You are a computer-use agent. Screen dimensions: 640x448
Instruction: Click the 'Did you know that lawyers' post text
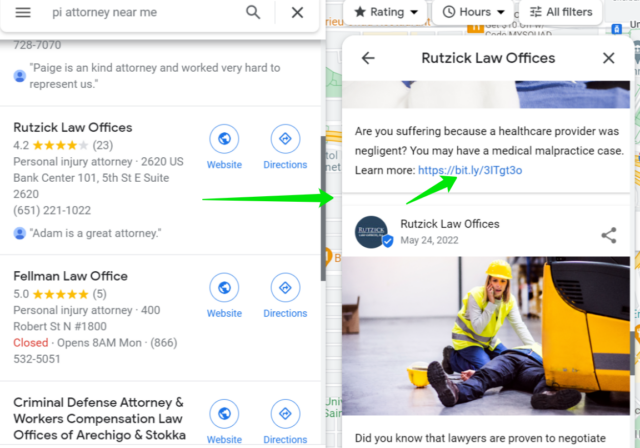click(480, 439)
